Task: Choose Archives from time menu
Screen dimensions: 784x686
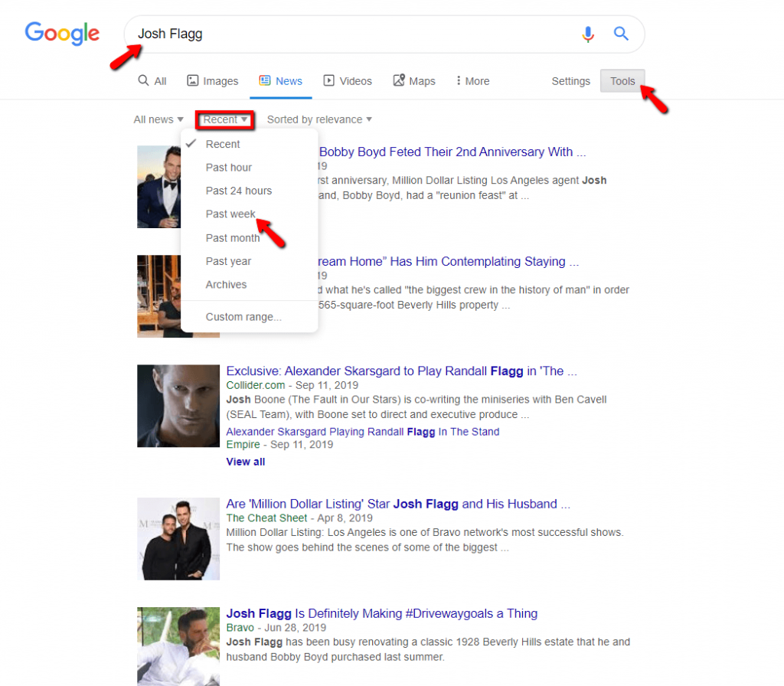Action: pyautogui.click(x=249, y=285)
